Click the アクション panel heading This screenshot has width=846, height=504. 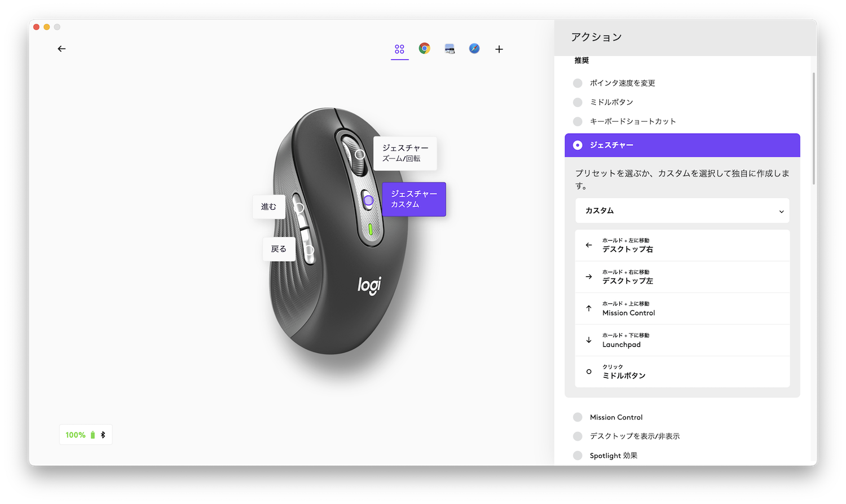click(x=596, y=37)
